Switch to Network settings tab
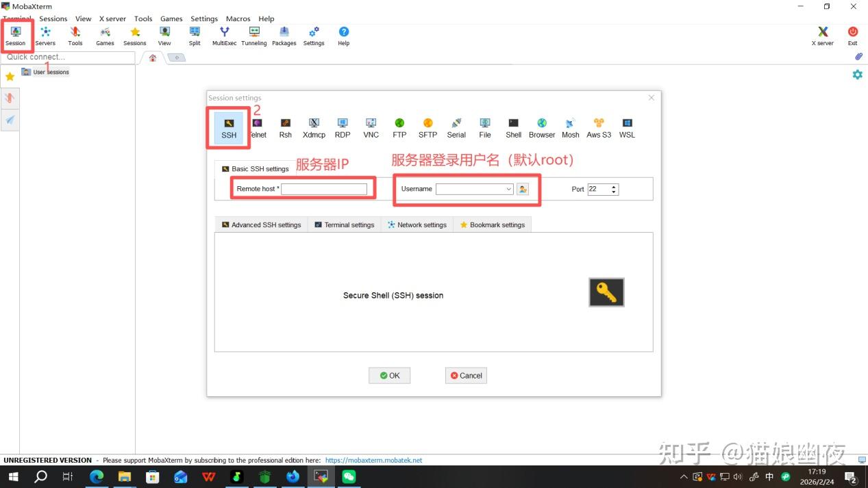The height and width of the screenshot is (488, 868). coord(417,224)
